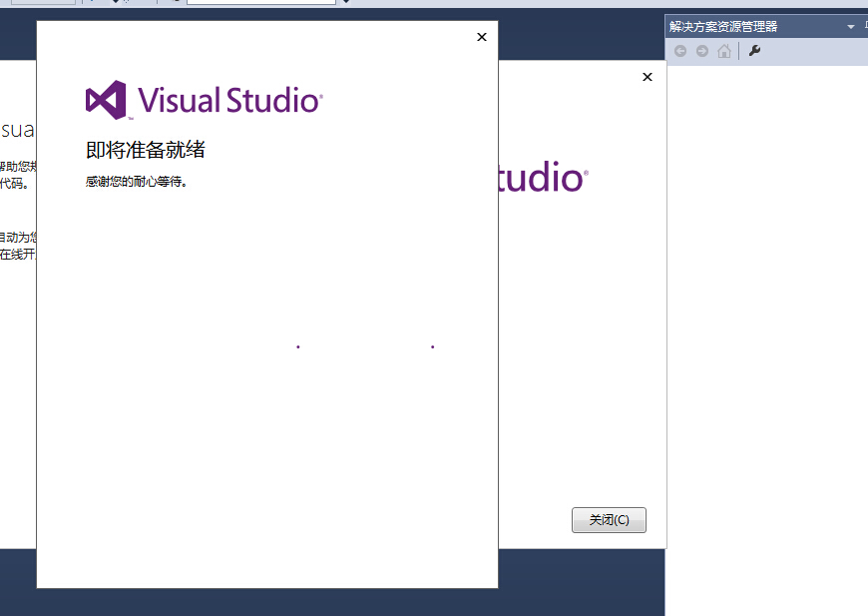Screen dimensions: 868x616
Task: Click the 感谢您的耐心等待。 message text
Action: click(136, 182)
